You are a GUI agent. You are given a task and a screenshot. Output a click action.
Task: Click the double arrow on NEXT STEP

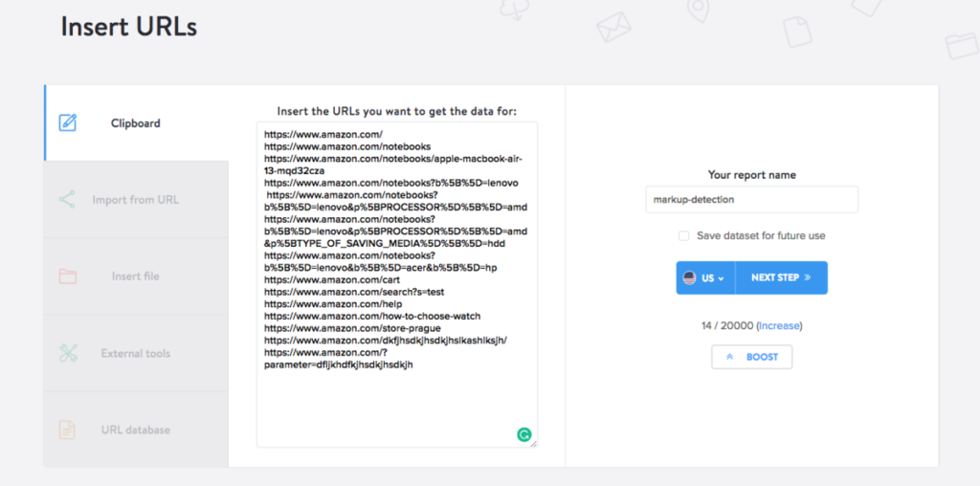(x=808, y=277)
